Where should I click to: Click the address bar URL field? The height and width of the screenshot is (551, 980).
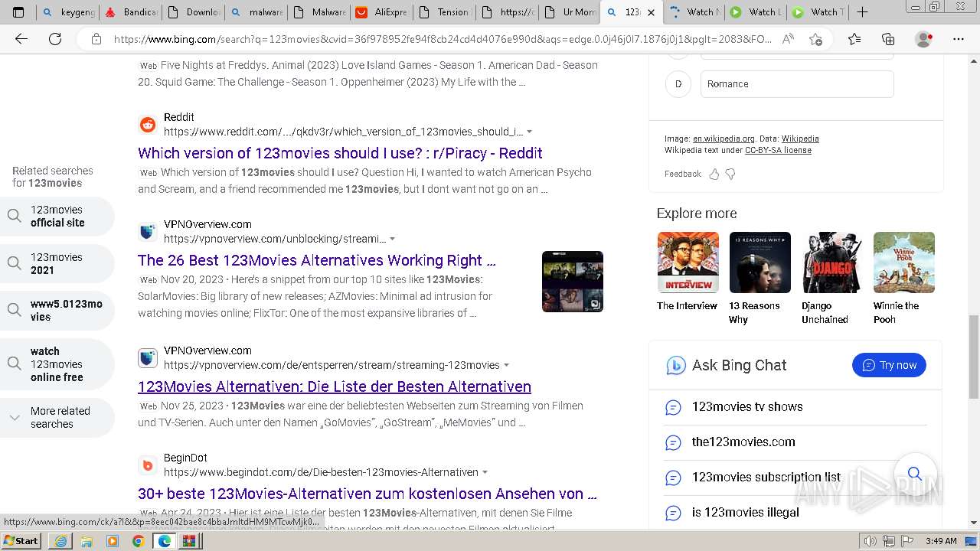(442, 39)
